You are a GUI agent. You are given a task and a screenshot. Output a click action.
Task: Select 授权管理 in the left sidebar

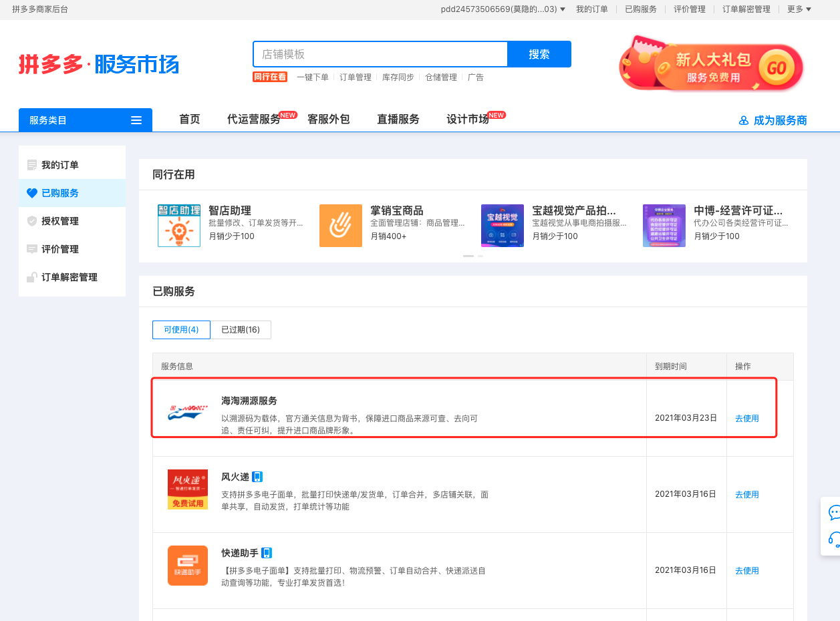pos(72,221)
